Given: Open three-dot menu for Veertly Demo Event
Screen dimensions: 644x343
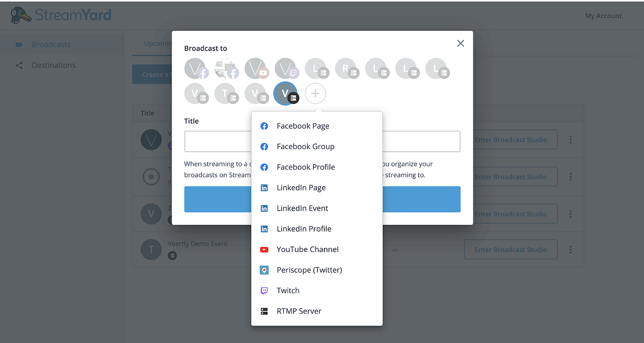Looking at the screenshot, I should [570, 250].
